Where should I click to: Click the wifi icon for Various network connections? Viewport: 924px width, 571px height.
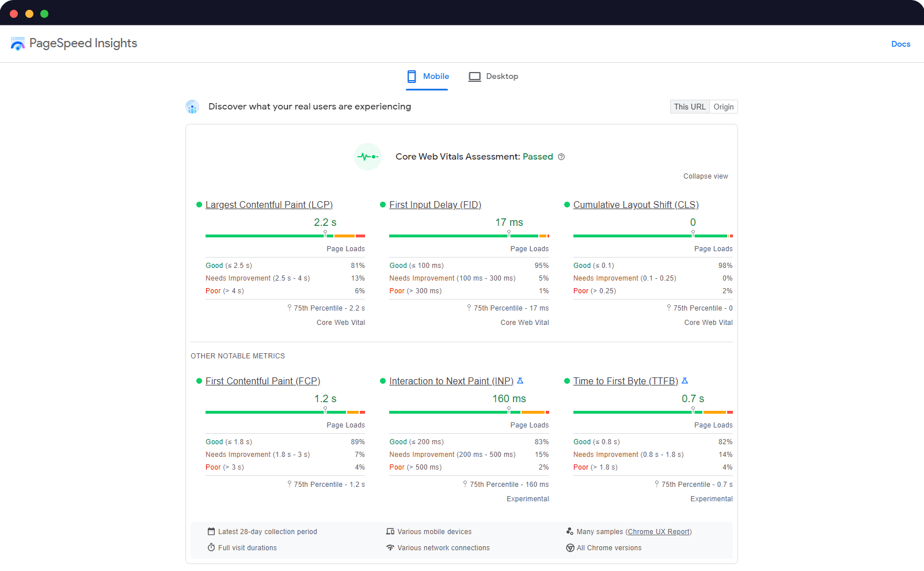click(390, 547)
